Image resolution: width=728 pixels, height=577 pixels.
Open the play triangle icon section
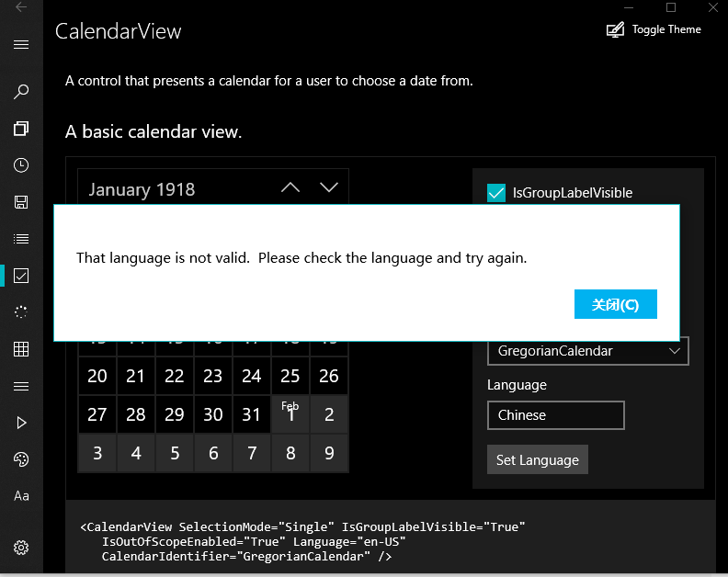pyautogui.click(x=21, y=423)
